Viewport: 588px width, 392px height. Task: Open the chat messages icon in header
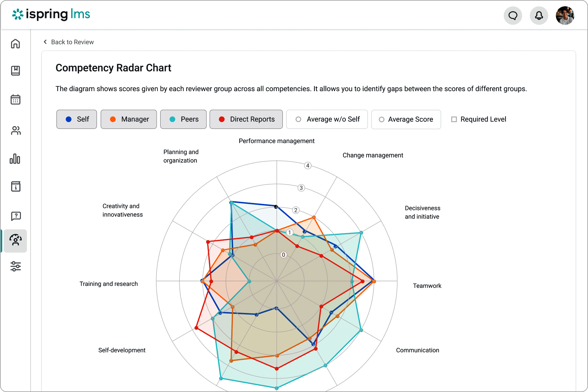(513, 15)
